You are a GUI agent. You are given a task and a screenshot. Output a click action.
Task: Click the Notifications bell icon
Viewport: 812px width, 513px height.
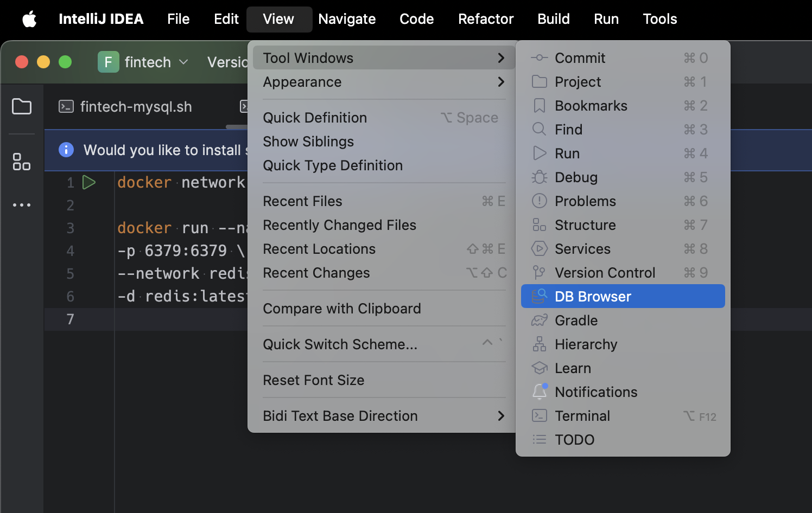[x=540, y=392]
